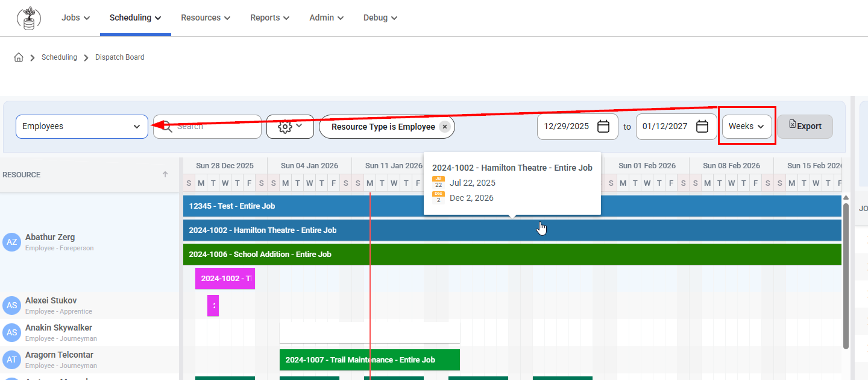Select the 12345 - Test - Entire Job bar
The image size is (868, 380).
[512, 206]
